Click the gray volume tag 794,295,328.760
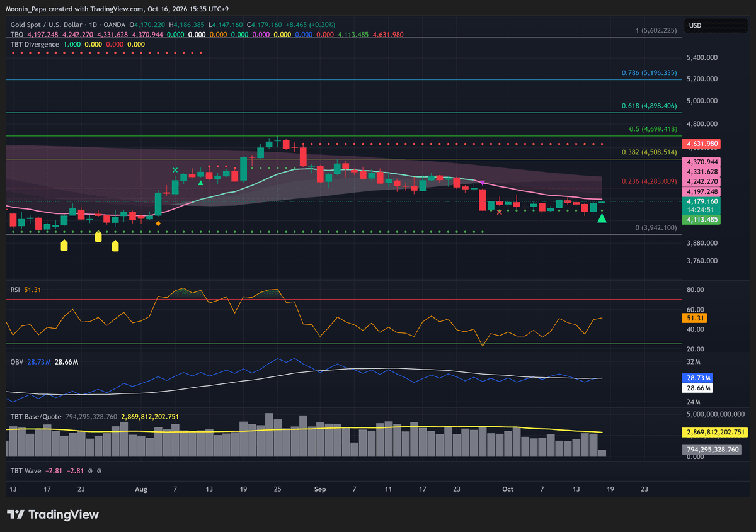The width and height of the screenshot is (756, 532). pos(711,450)
